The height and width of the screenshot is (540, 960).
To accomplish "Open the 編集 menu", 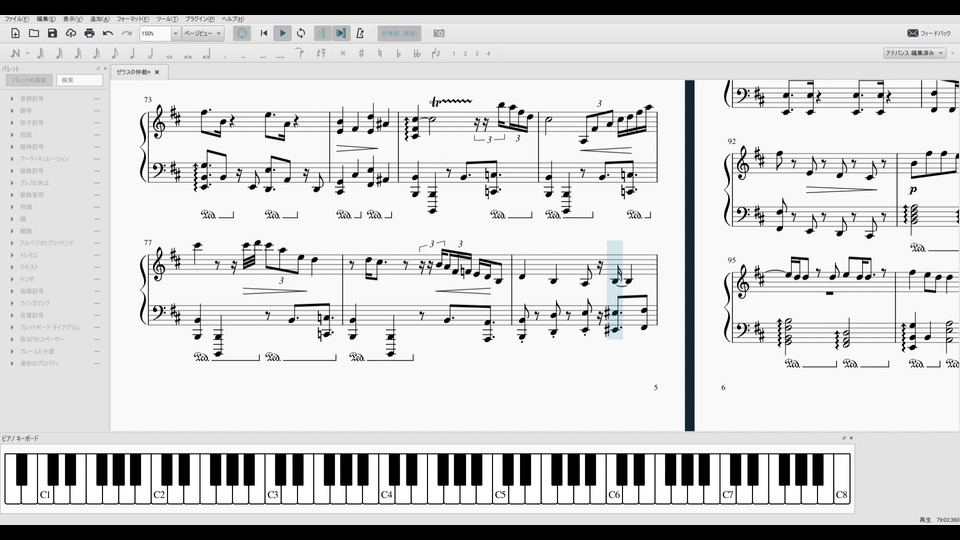I will tap(46, 19).
